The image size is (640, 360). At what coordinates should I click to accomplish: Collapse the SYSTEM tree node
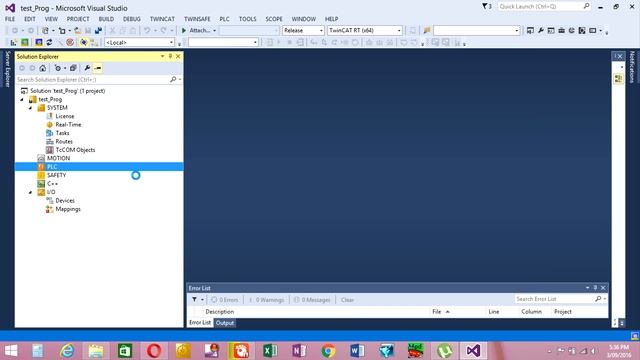pos(31,108)
